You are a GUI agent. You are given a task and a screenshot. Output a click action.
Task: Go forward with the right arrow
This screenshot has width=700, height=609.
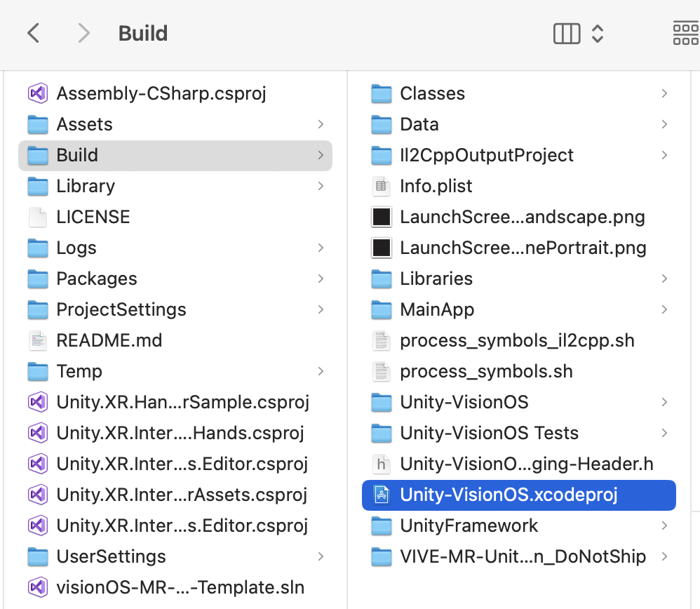[x=83, y=34]
